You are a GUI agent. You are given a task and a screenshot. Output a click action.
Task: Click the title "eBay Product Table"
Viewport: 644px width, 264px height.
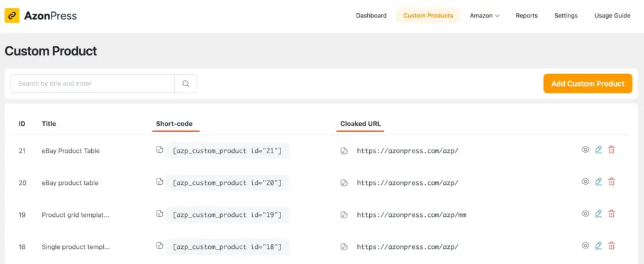click(70, 151)
